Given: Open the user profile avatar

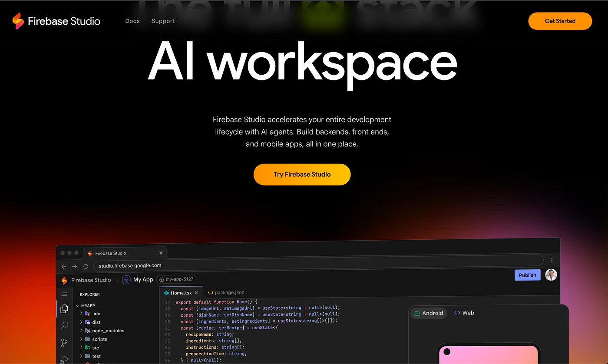Looking at the screenshot, I should (551, 275).
